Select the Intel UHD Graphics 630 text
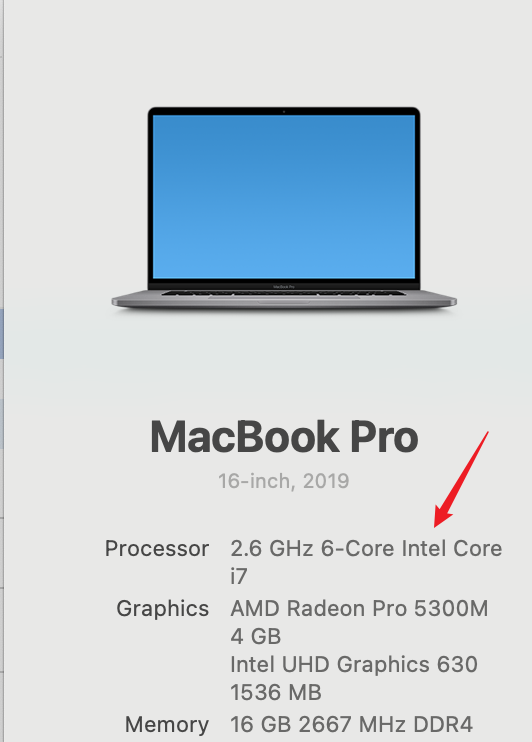 tap(354, 664)
